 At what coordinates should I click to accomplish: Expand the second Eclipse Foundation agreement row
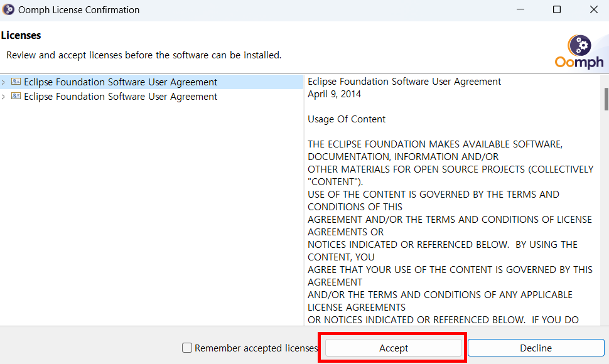coord(4,97)
